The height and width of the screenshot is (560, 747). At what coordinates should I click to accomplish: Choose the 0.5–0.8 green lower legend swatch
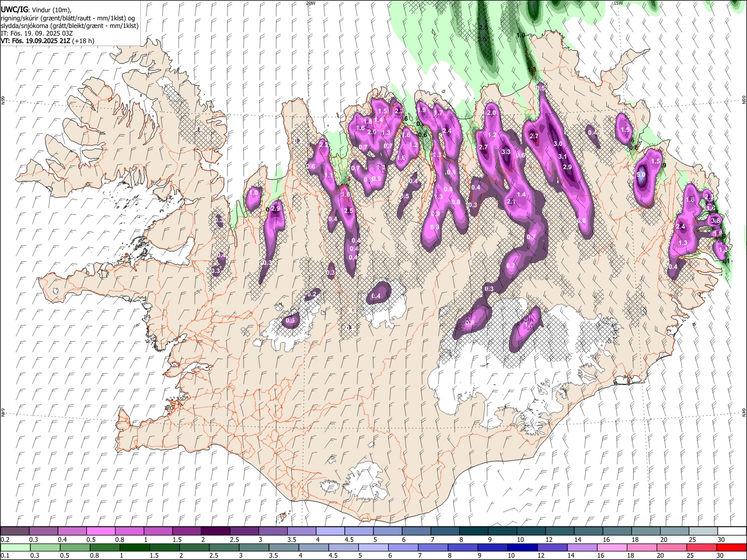pos(75,547)
